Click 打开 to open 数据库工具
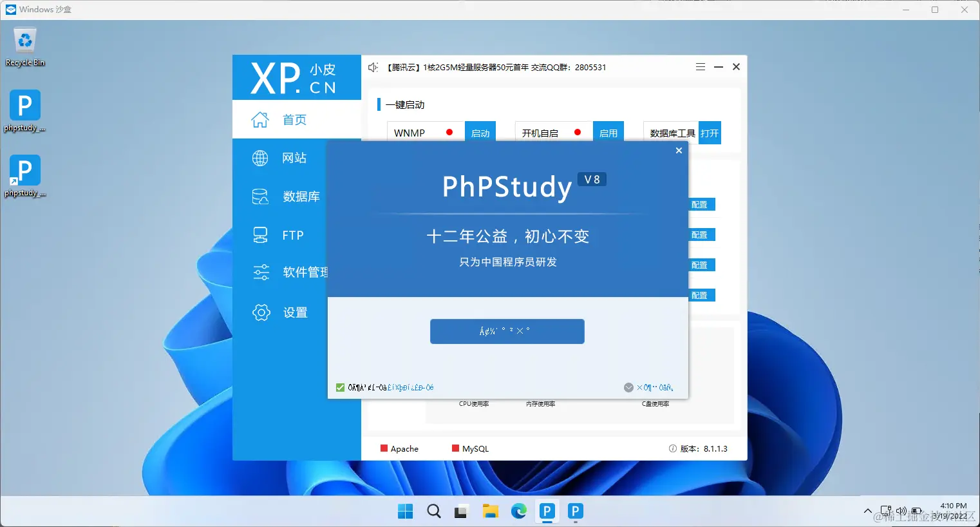 click(710, 133)
